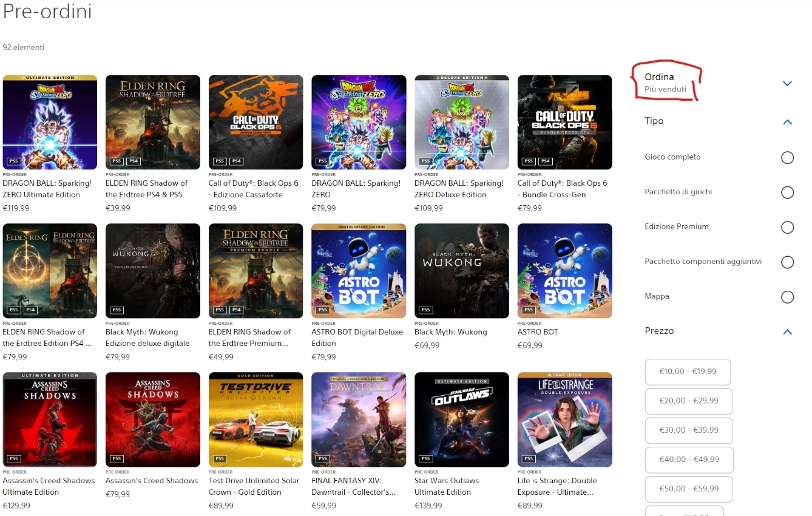Click title Call of Duty Black Ops 6 - Edizione Cassaforte
The height and width of the screenshot is (516, 812).
tap(254, 189)
